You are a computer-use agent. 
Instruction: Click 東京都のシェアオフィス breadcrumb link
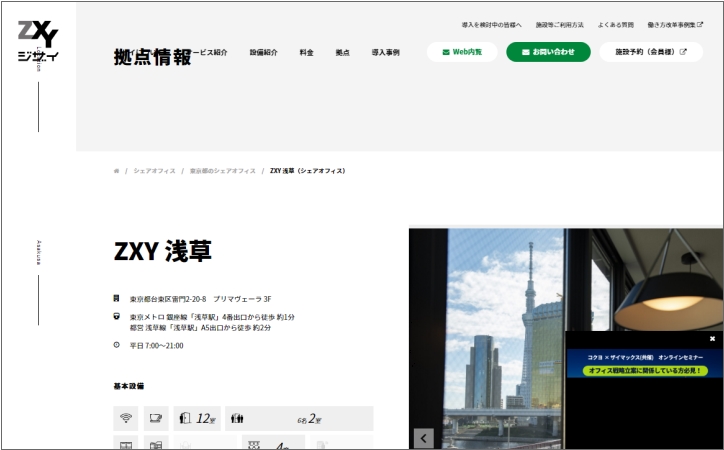(x=223, y=171)
